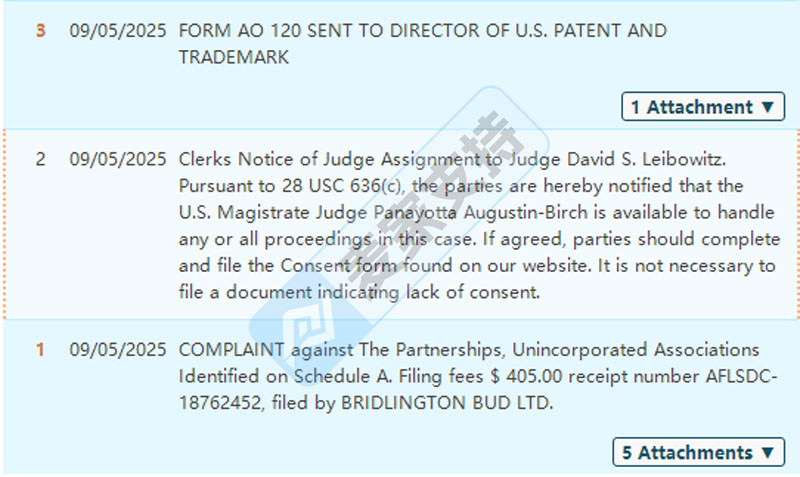Select docket entry number 2

click(x=40, y=159)
